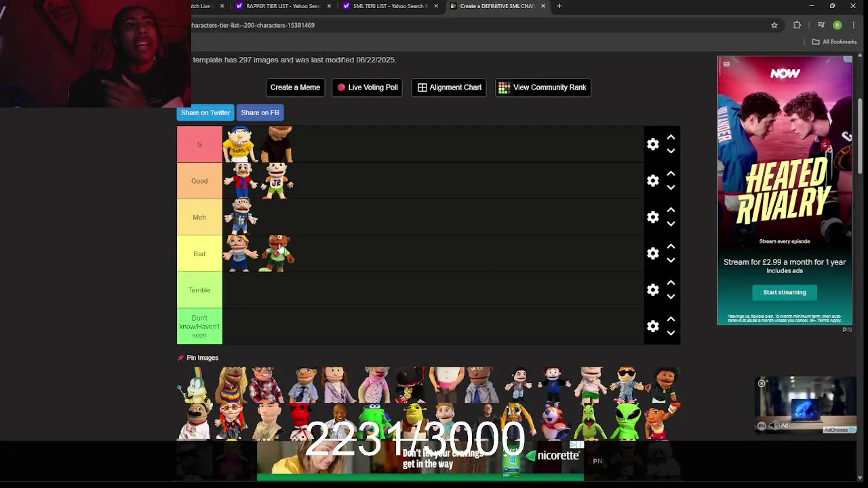Click the Terrible tier label
This screenshot has width=868, height=488.
tap(199, 290)
